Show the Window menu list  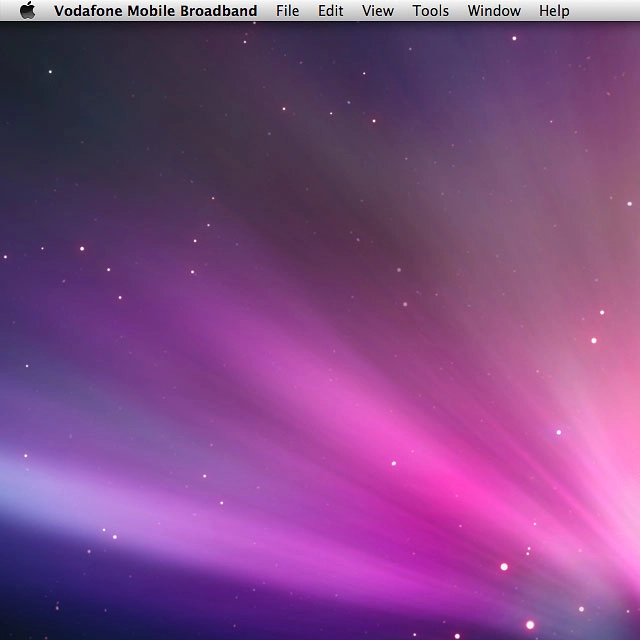(x=494, y=11)
